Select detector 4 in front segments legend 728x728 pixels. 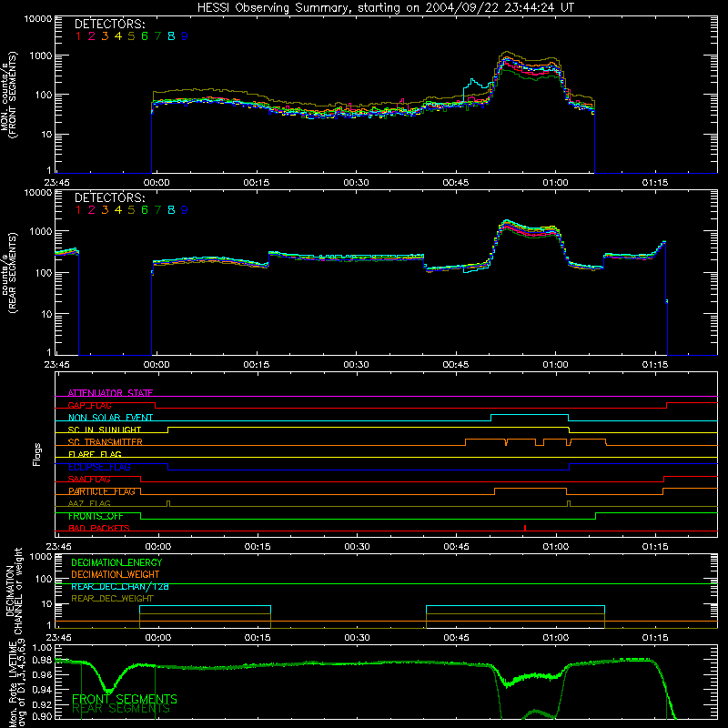click(118, 36)
